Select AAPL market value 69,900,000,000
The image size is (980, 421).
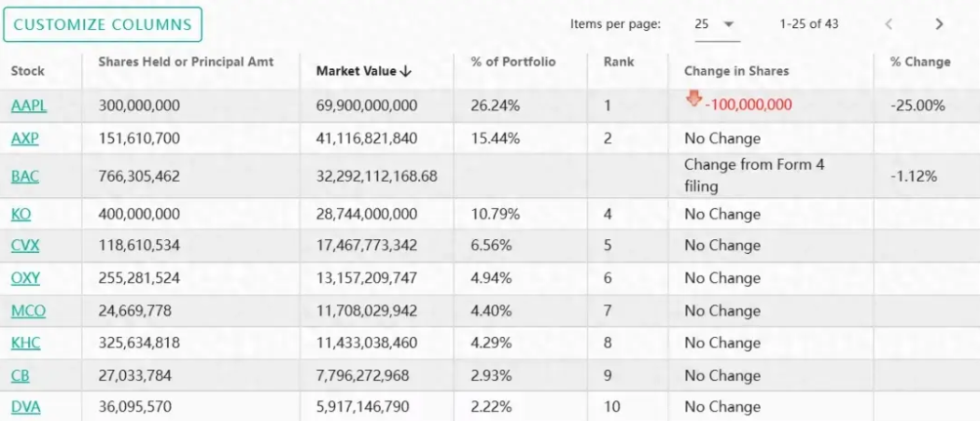point(366,105)
